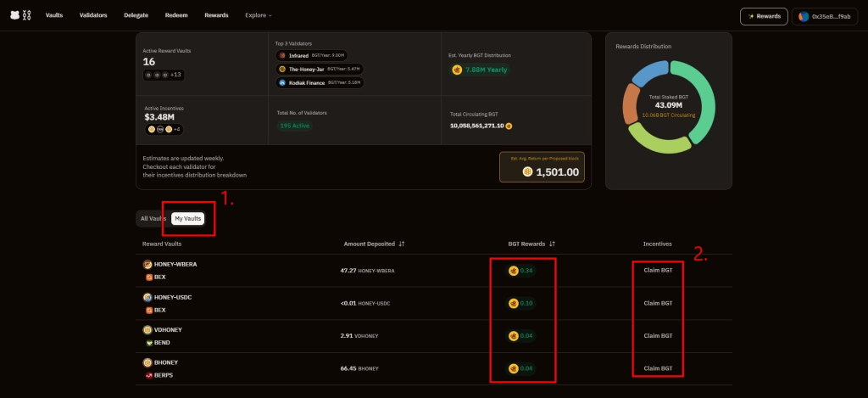868x398 pixels.
Task: Click the BERPS protocol icon under BHONEY
Action: 147,374
